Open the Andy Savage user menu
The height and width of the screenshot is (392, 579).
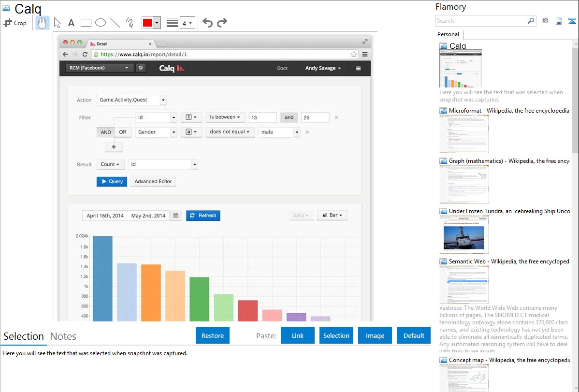(323, 68)
